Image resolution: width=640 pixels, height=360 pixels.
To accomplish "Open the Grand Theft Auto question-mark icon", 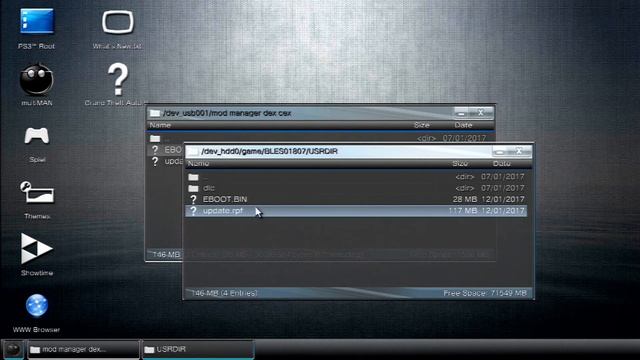I will pyautogui.click(x=118, y=84).
